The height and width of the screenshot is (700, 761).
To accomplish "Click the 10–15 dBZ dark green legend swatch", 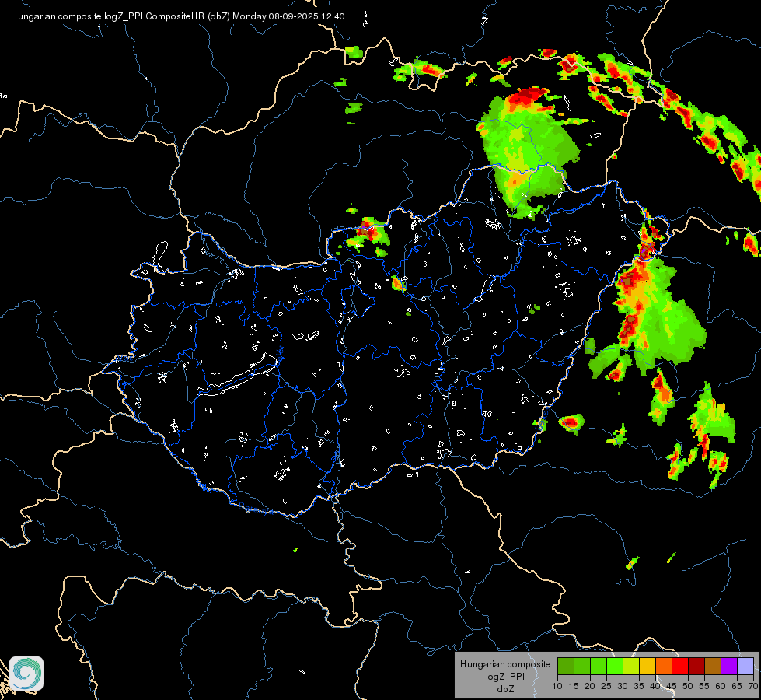I will coord(566,666).
